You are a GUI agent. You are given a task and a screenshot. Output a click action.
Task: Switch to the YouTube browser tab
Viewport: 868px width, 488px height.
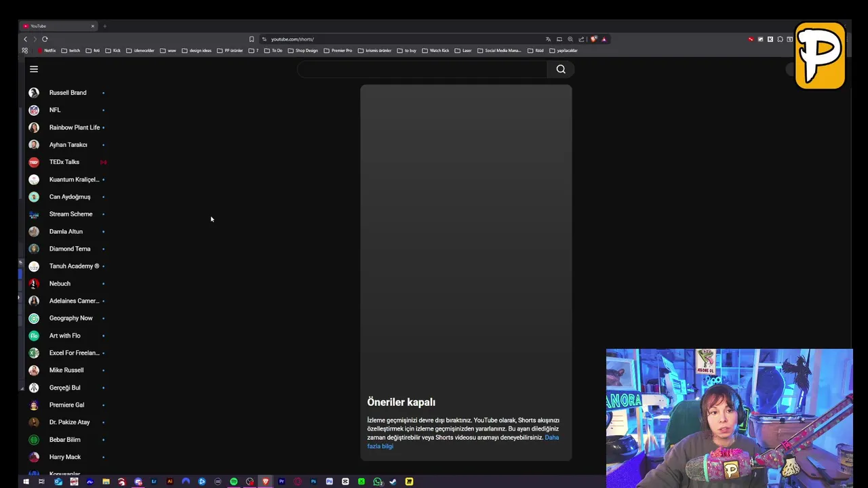58,26
